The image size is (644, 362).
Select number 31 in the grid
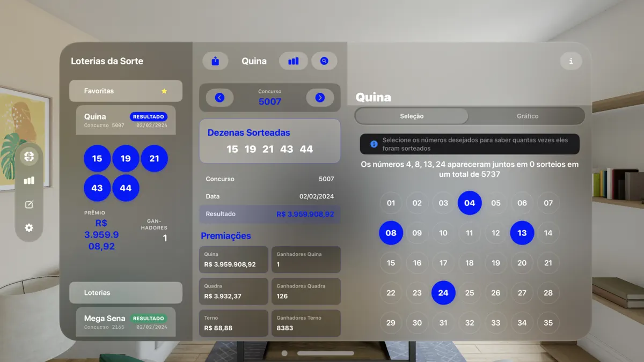443,323
